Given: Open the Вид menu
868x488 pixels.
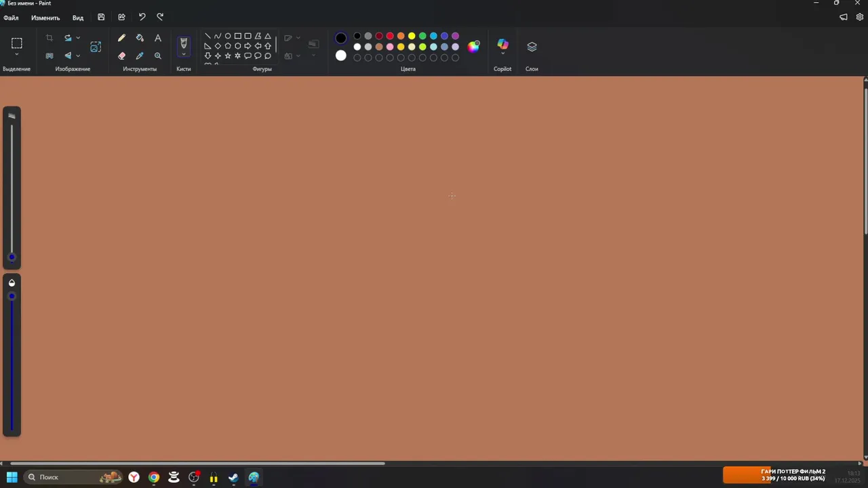Looking at the screenshot, I should (78, 18).
